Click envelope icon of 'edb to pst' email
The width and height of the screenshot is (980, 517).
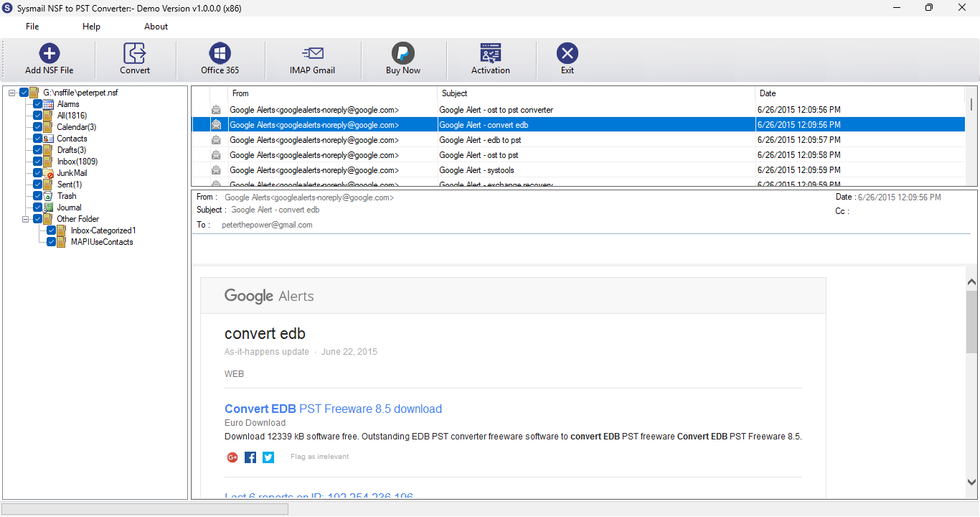pyautogui.click(x=216, y=140)
